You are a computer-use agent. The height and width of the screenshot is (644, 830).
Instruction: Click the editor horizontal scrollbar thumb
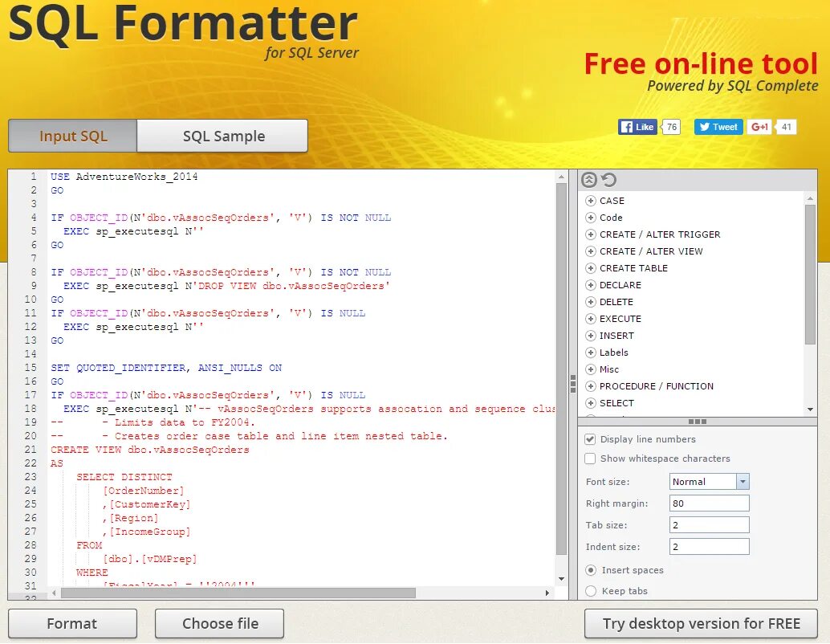238,593
